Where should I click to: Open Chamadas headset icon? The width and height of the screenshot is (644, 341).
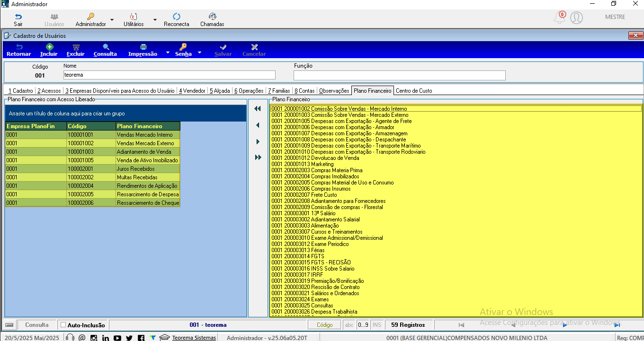(x=213, y=17)
